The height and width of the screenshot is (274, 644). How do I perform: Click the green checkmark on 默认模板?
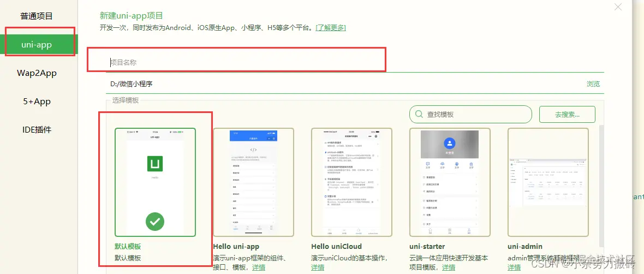click(x=155, y=222)
